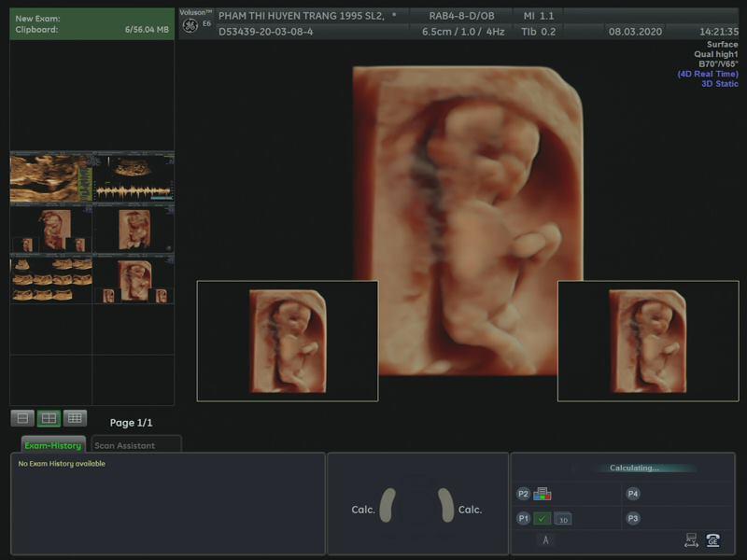Click the 4D Real Time mode label

707,74
